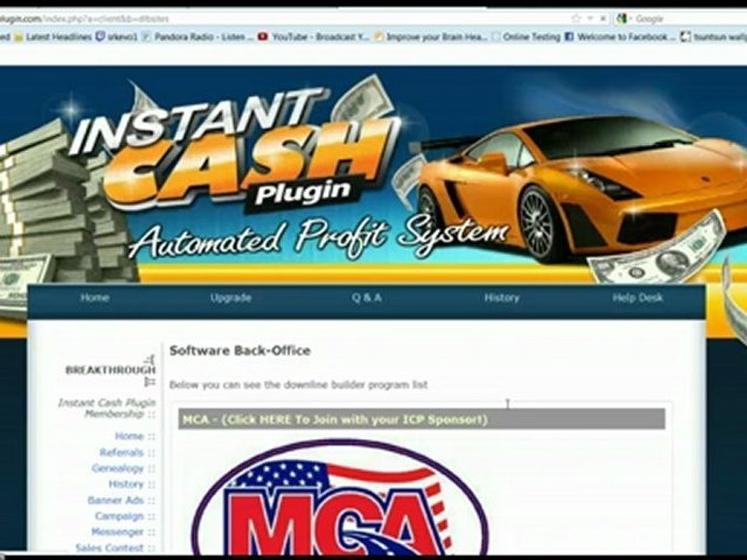747x560 pixels.
Task: Click the YouTube bookmark favicon
Action: (262, 37)
